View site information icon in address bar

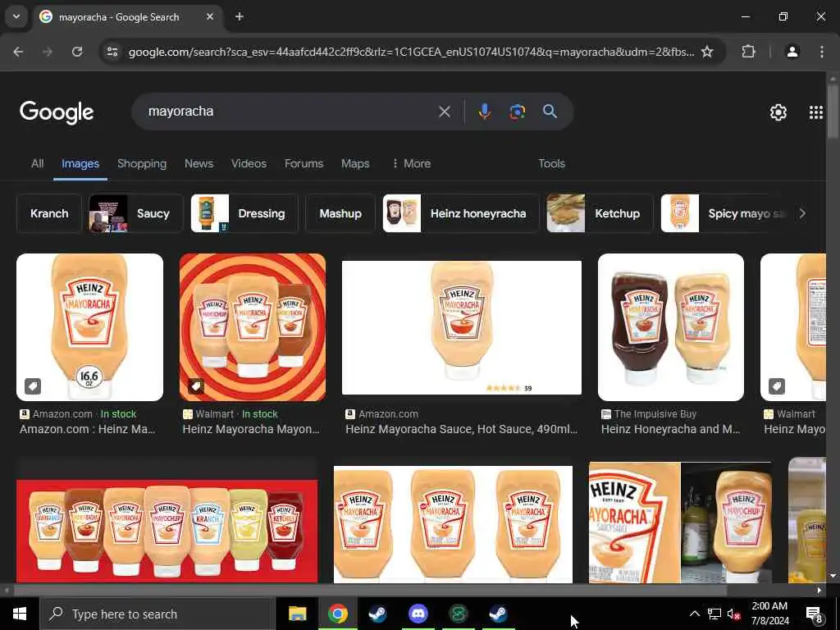click(112, 52)
